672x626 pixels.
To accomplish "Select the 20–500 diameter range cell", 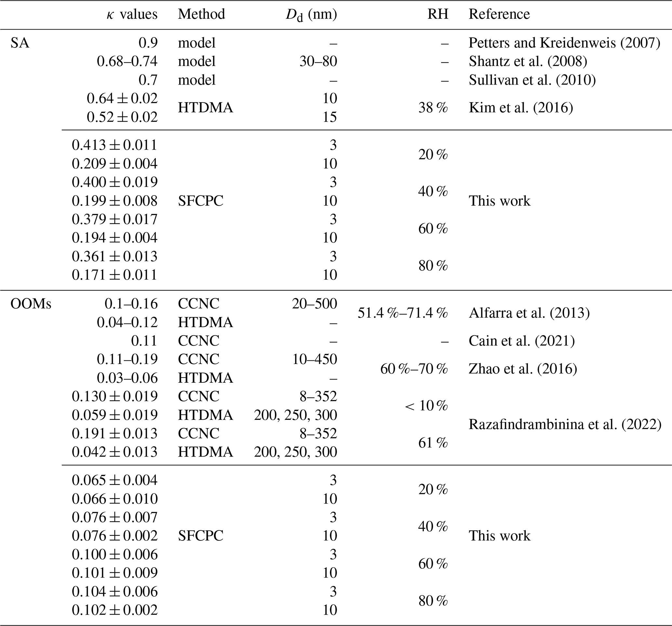I will pyautogui.click(x=314, y=304).
